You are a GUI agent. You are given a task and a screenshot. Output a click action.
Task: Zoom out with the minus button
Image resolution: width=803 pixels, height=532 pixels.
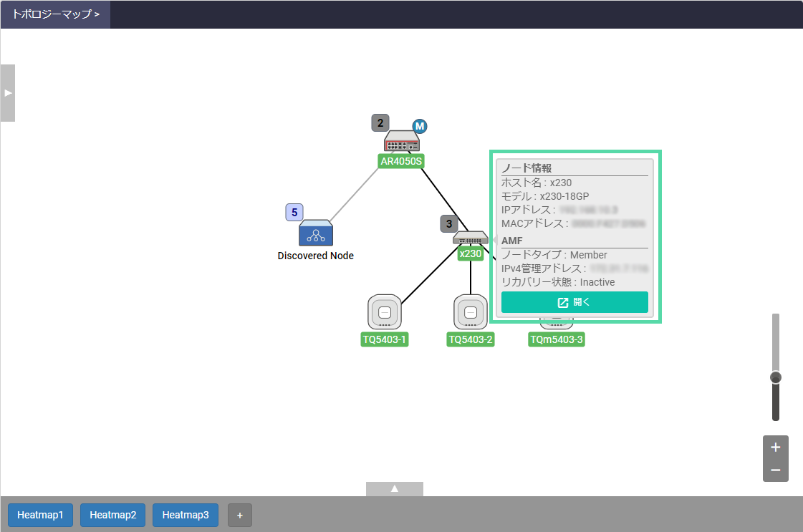coord(775,470)
